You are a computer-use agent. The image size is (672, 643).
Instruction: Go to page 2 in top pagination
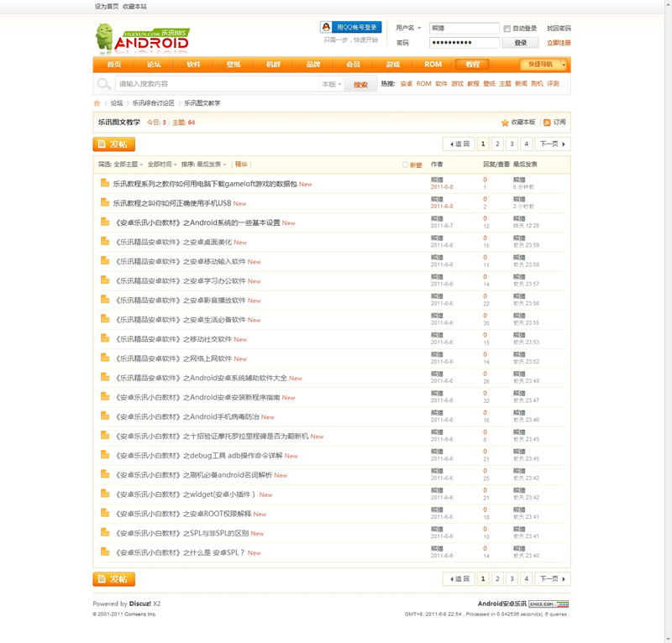(497, 144)
